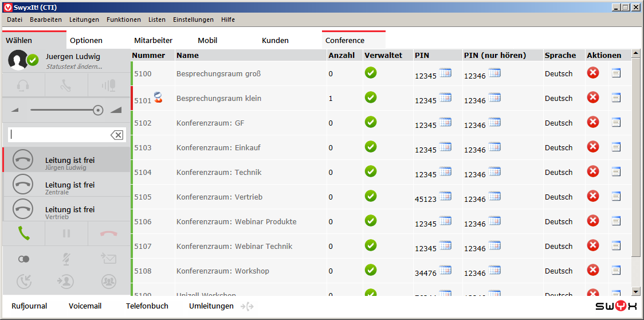
Task: Click the participant icon beside number 5101
Action: coord(158,99)
